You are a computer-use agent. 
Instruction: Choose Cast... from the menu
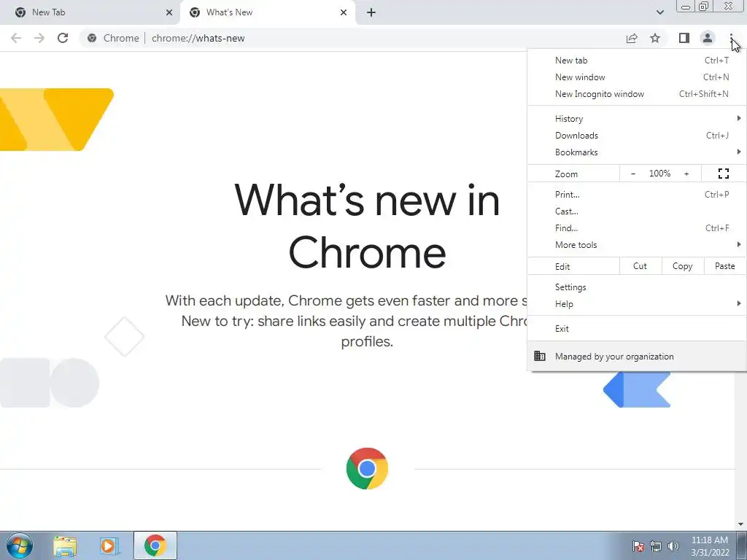pos(637,211)
